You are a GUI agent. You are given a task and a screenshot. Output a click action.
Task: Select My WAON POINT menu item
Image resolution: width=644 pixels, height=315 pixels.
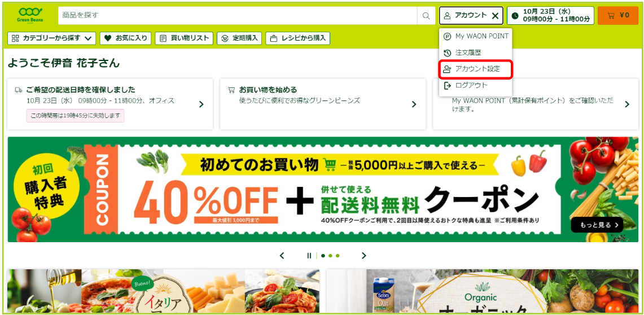pyautogui.click(x=476, y=36)
